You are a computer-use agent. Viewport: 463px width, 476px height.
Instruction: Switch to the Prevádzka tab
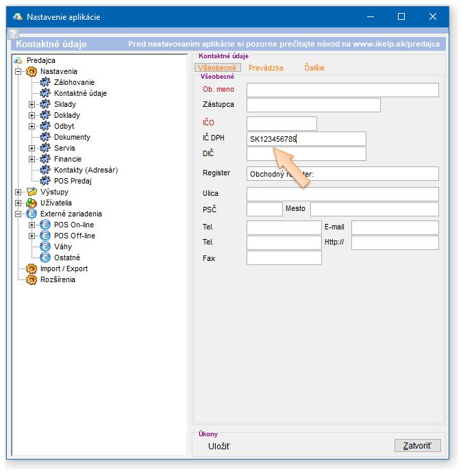(x=266, y=68)
